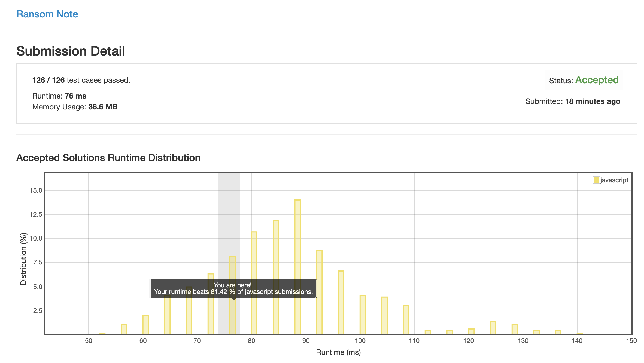Click the bar near 104 ms
The height and width of the screenshot is (363, 644).
(384, 315)
